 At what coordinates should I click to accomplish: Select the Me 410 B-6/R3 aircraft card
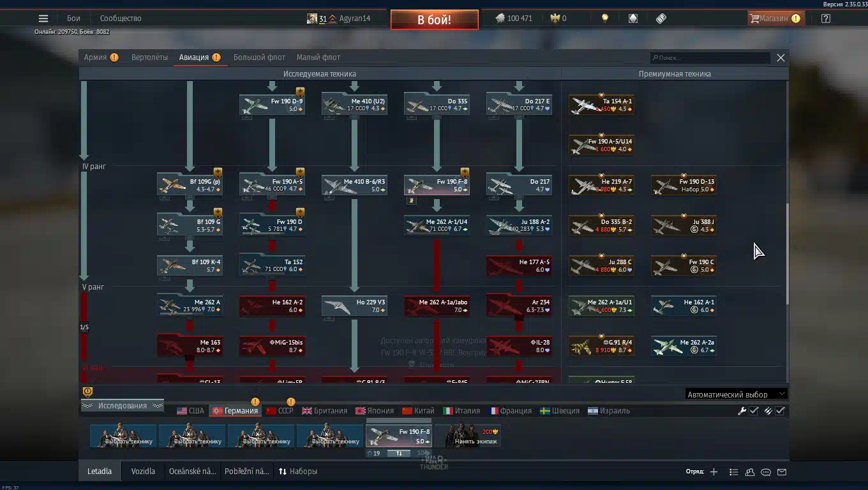coord(354,185)
